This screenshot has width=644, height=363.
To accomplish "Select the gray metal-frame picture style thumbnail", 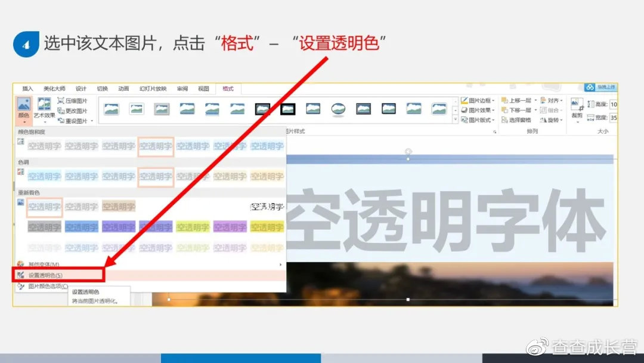I will tap(162, 109).
